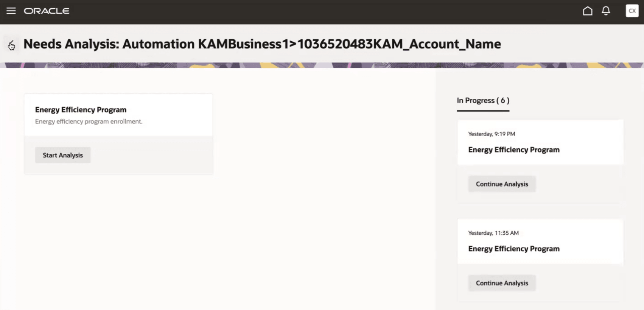Image resolution: width=644 pixels, height=310 pixels.
Task: Go to the Home page icon
Action: (588, 11)
